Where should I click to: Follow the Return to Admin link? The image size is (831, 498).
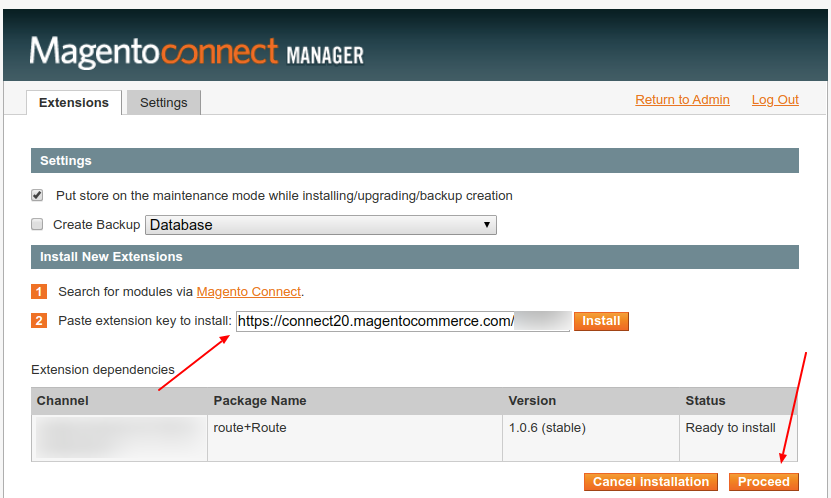(682, 100)
